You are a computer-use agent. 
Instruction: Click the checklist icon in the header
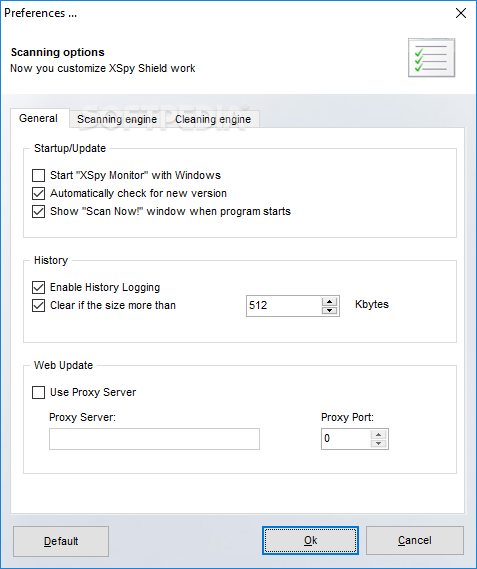(431, 58)
